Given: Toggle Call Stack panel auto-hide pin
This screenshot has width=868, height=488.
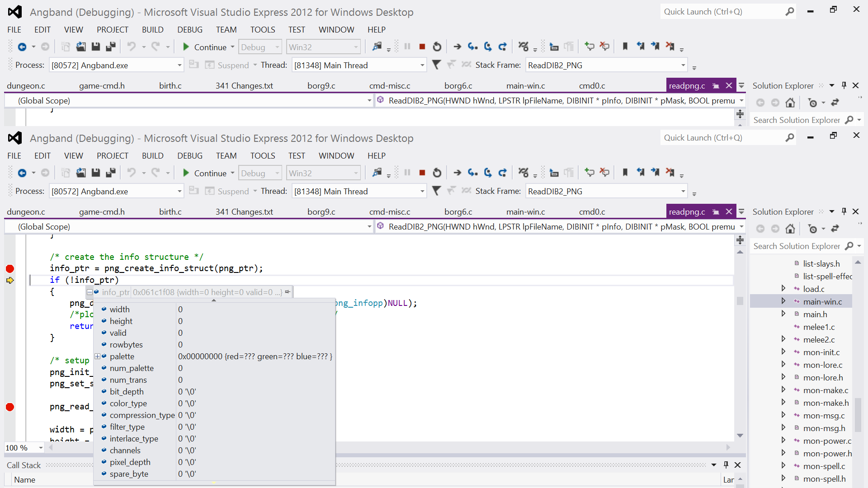Looking at the screenshot, I should tap(726, 465).
